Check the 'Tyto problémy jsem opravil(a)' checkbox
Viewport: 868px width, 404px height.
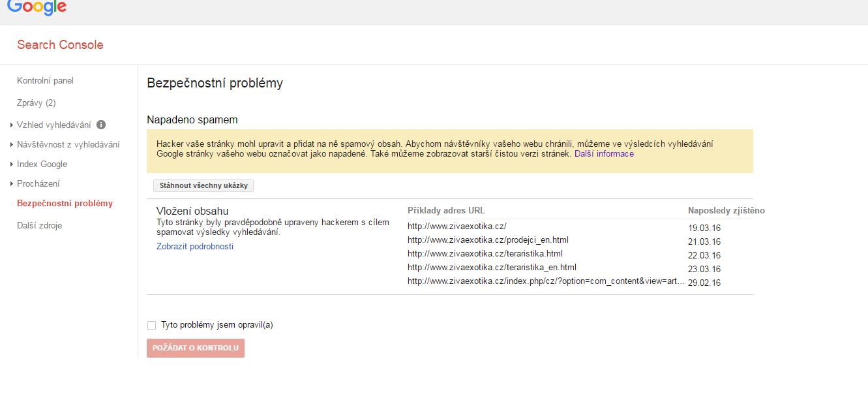152,325
